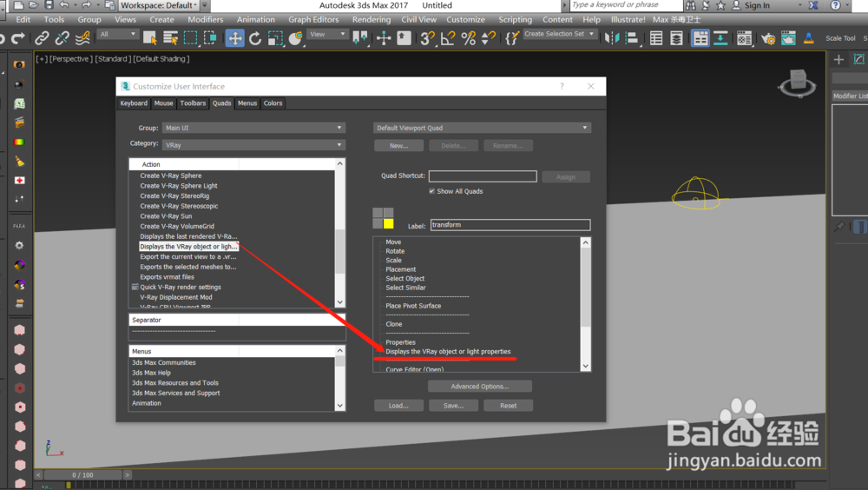
Task: Toggle the Percent Snap icon
Action: [469, 38]
